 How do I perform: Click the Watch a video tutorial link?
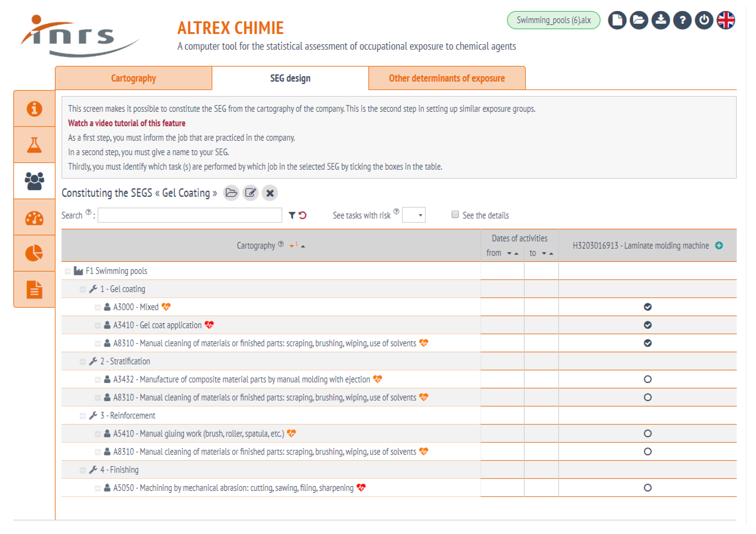tap(126, 123)
